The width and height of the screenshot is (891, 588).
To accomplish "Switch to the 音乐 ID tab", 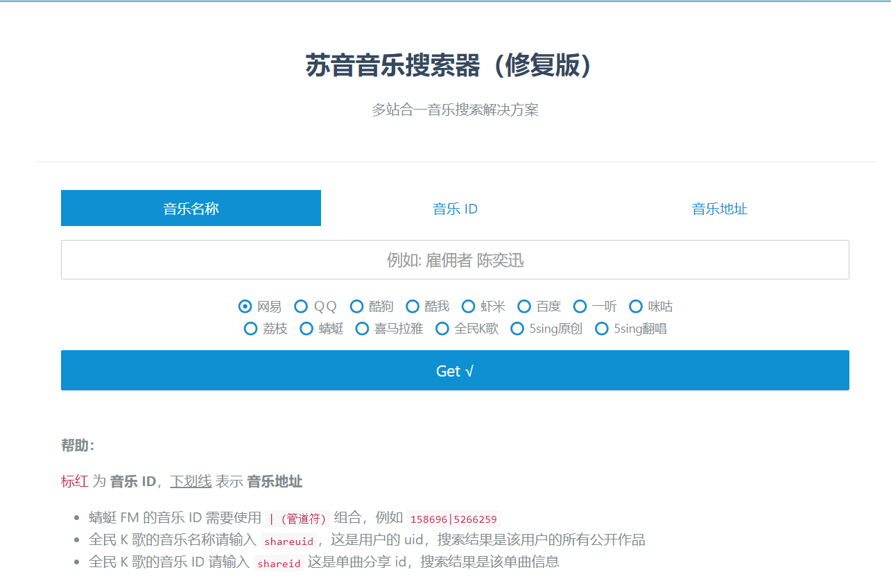I will [455, 208].
